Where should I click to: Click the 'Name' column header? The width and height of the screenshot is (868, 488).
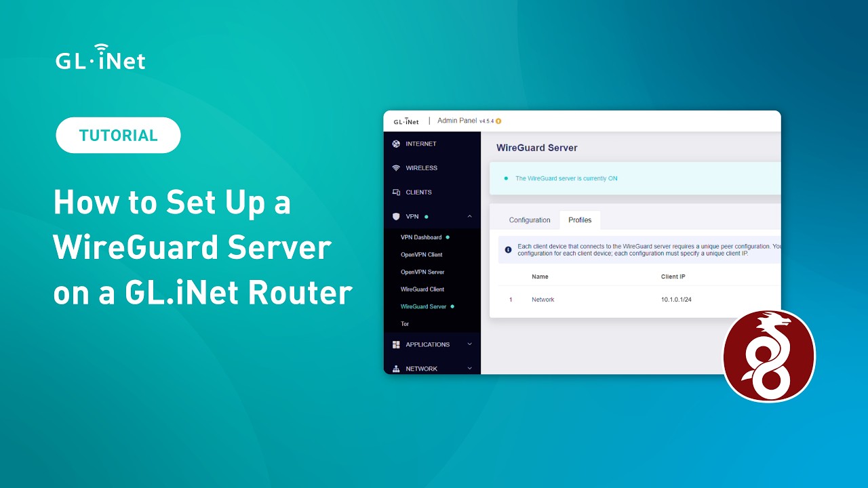(x=540, y=277)
